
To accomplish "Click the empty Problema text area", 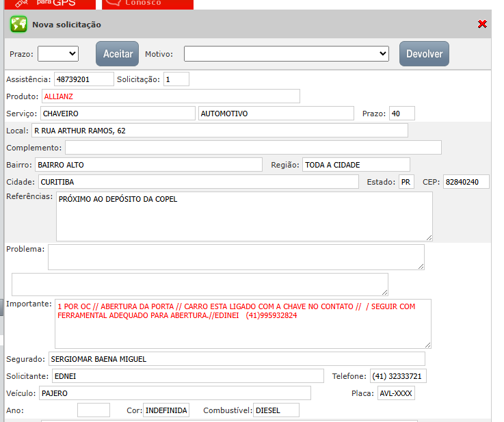I will click(x=236, y=257).
